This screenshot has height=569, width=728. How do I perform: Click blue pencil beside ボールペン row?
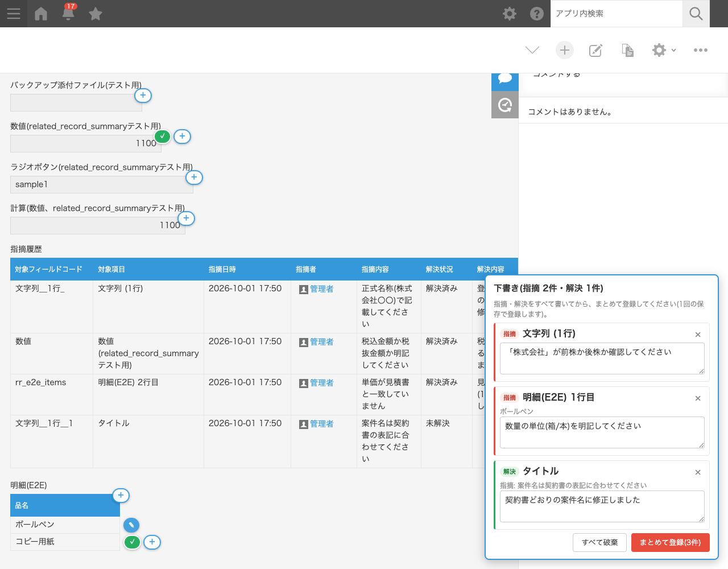point(131,525)
